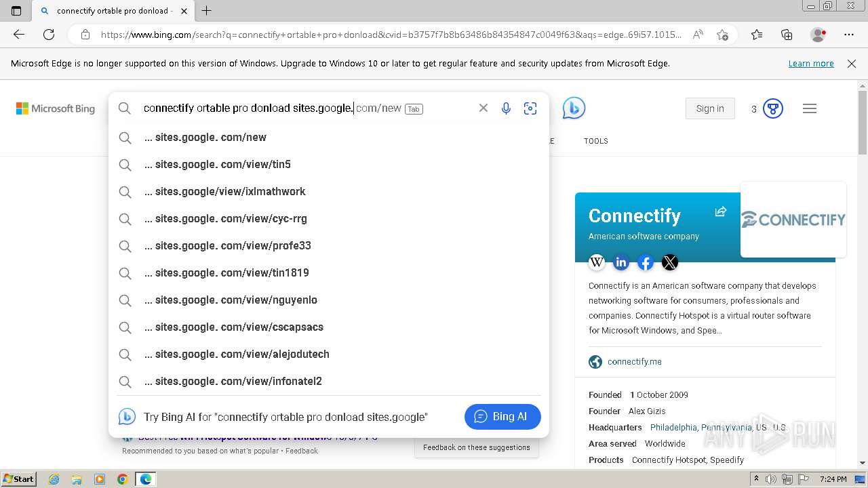Open the Windows Start button
868x488 pixels.
point(18,479)
